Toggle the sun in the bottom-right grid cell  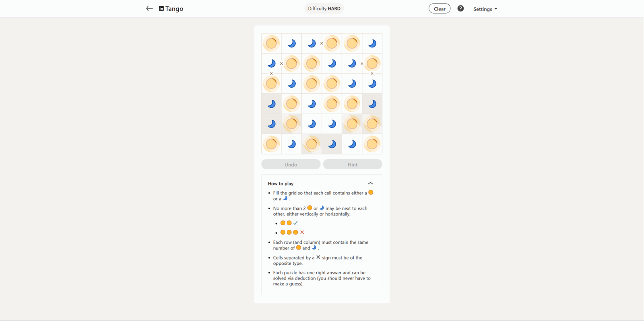click(372, 144)
